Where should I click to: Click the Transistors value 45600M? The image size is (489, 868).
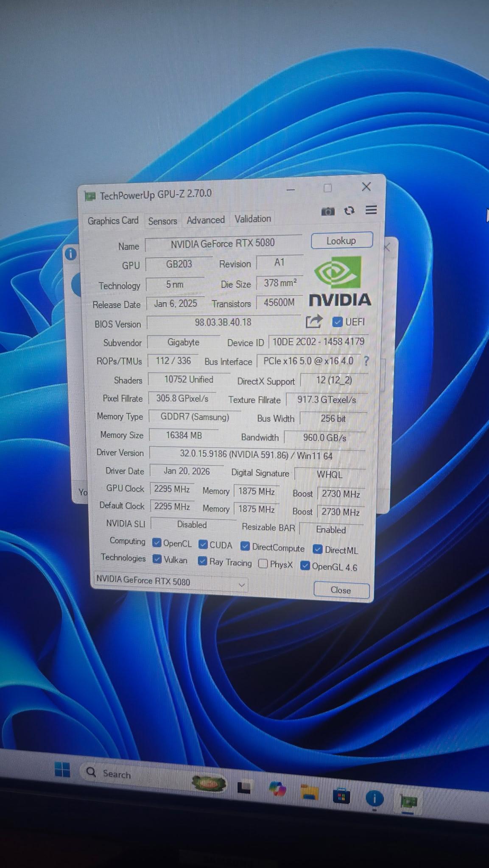[279, 303]
